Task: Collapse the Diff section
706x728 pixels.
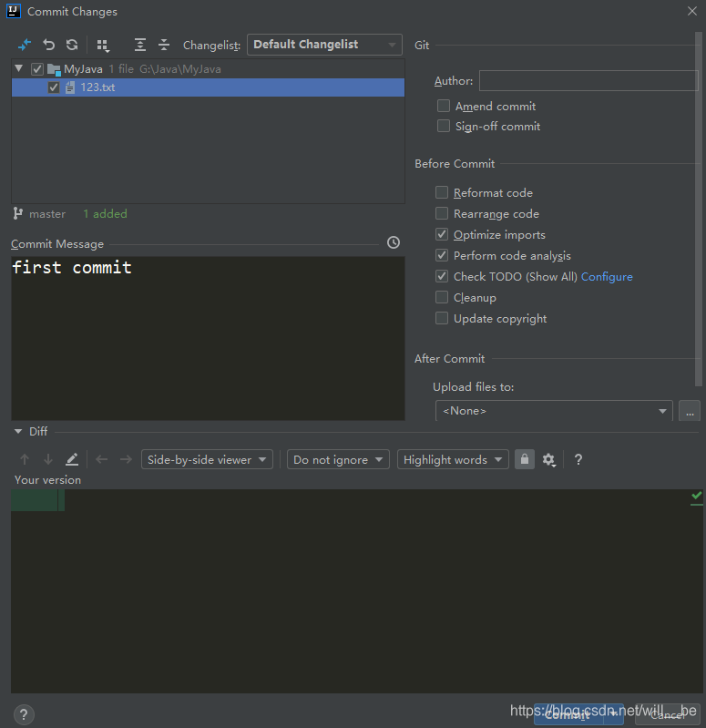Action: [x=18, y=431]
